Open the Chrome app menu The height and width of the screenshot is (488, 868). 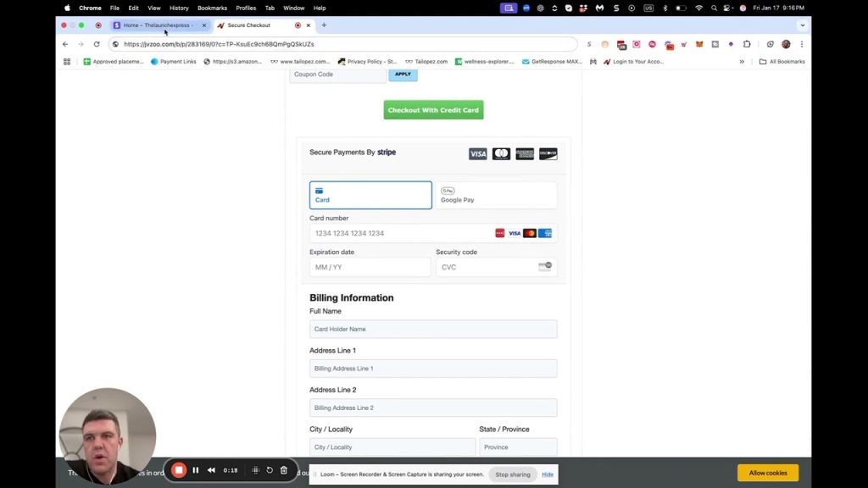tap(90, 8)
